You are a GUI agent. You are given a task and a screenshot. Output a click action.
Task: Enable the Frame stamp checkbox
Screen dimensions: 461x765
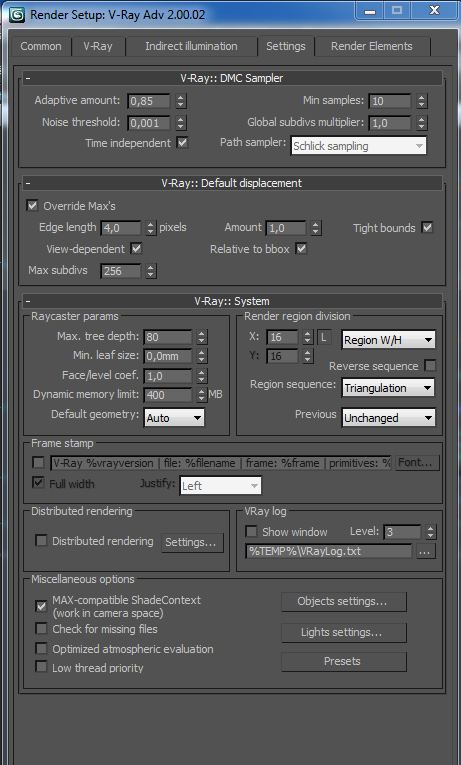point(38,462)
